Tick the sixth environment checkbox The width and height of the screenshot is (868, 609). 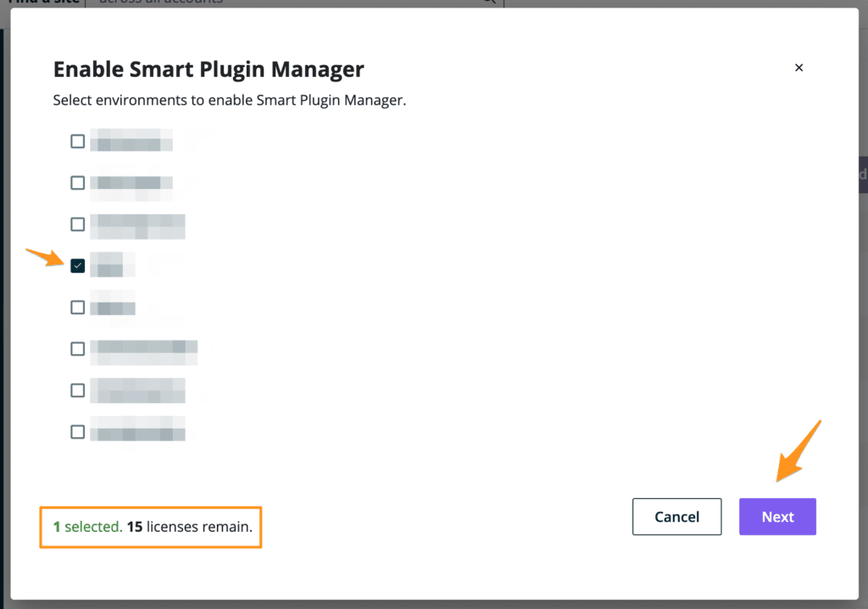point(78,349)
